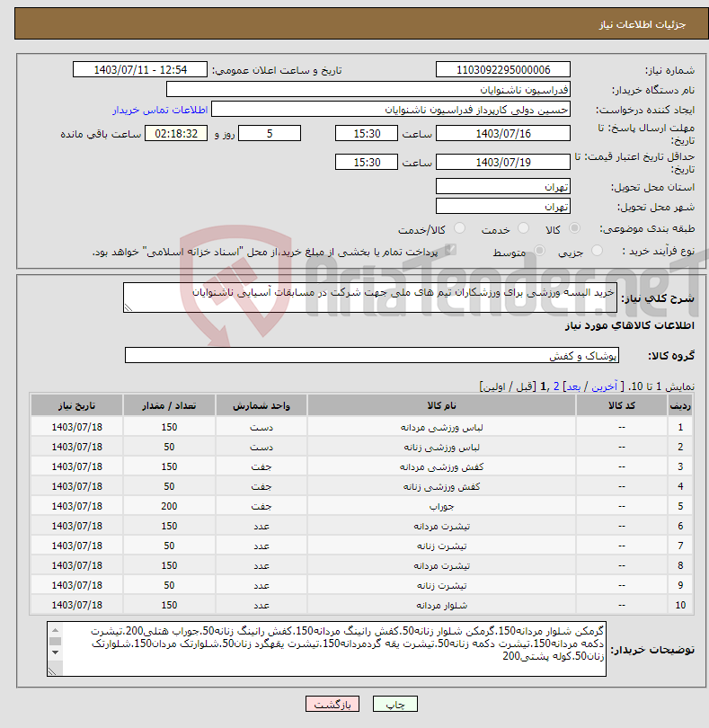Jump to the آخرین (last) page link
The image size is (709, 728).
(x=604, y=386)
